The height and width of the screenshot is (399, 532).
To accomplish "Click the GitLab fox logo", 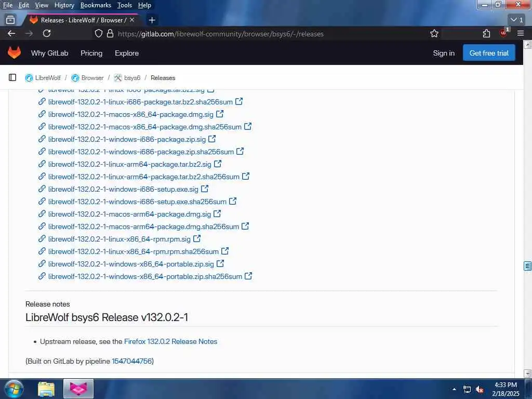I will (14, 53).
